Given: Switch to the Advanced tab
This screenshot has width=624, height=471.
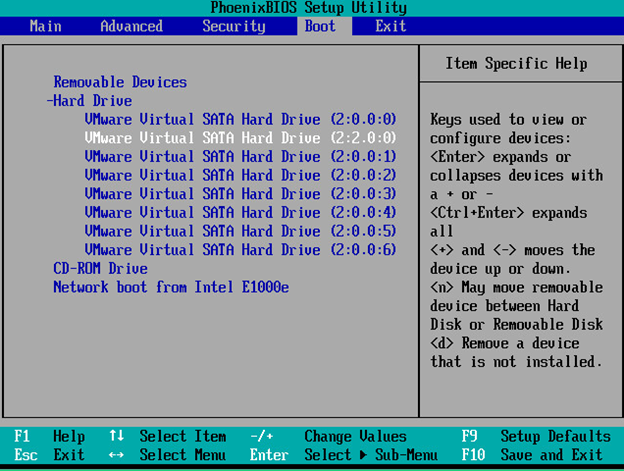Looking at the screenshot, I should [x=131, y=26].
